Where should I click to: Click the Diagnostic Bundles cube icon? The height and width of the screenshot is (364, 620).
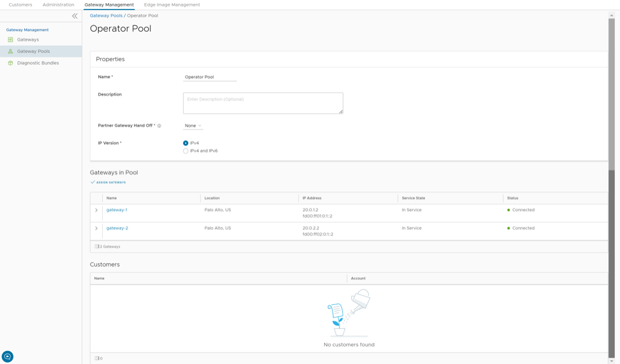(10, 63)
